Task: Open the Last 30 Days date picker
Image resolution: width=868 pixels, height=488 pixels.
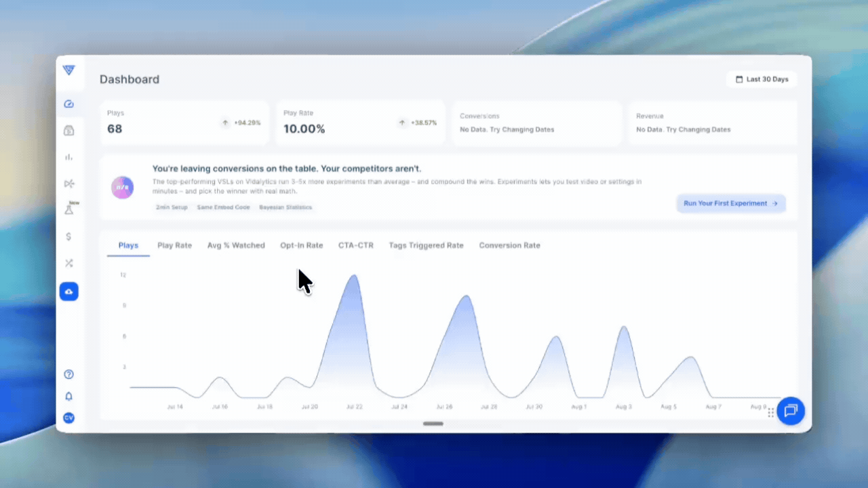Action: (x=762, y=79)
